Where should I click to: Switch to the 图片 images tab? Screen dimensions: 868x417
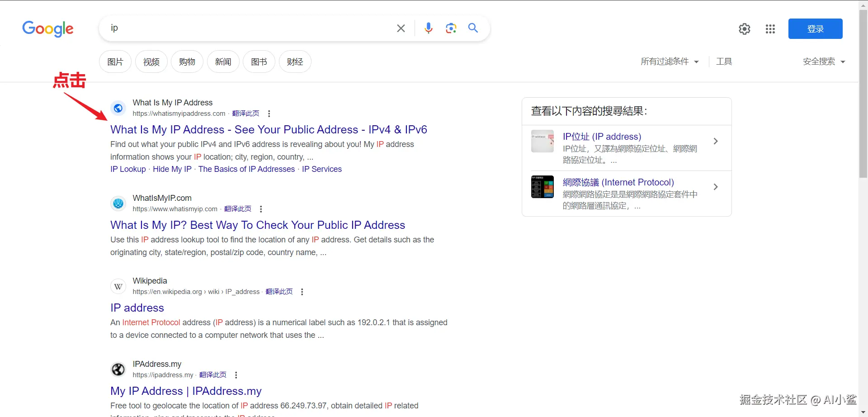point(115,62)
